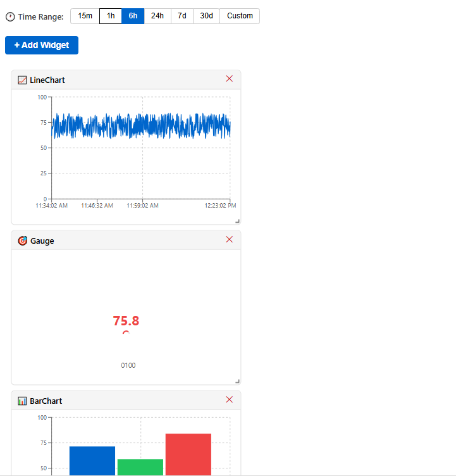Click the LineChart widget header icon
The image size is (456, 476).
[x=22, y=80]
